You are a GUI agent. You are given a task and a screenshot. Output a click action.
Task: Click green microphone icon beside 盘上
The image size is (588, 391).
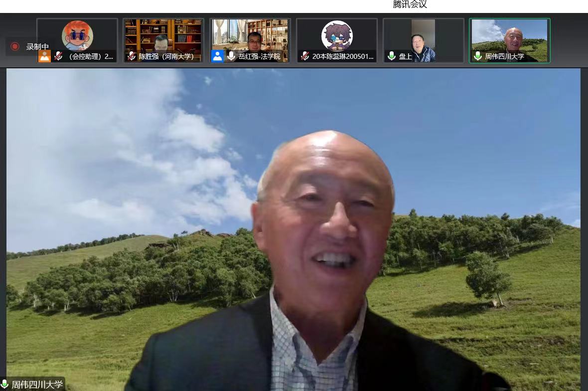point(392,56)
